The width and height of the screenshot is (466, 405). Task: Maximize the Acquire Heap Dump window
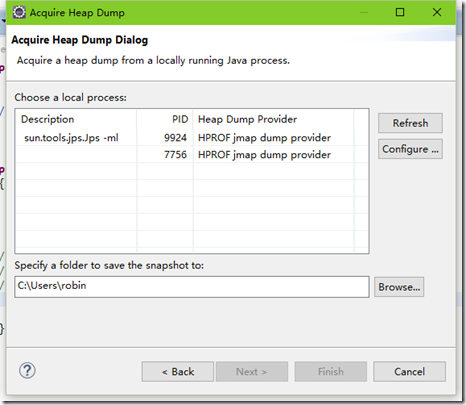[x=400, y=12]
